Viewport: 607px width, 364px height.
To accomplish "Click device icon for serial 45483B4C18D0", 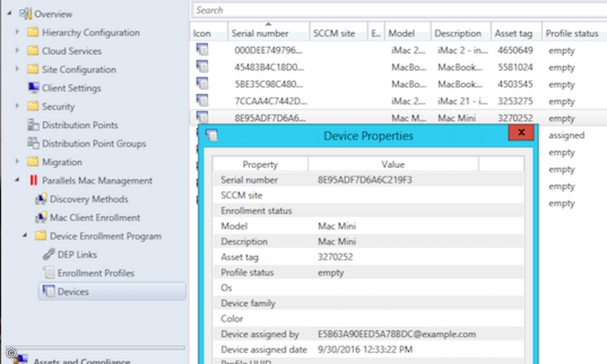I will [202, 67].
